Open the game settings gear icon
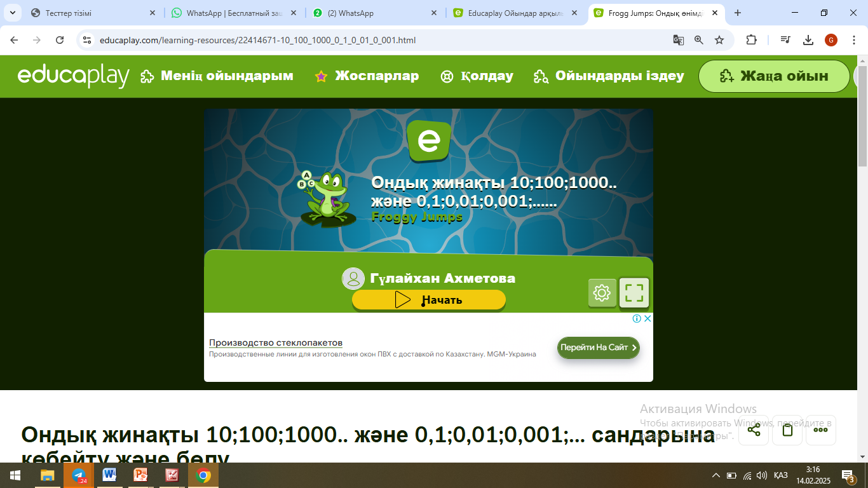The width and height of the screenshot is (868, 488). (x=602, y=293)
